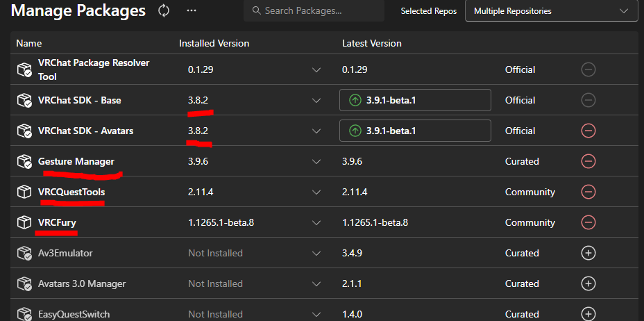
Task: Select the Av3Emulator package name
Action: [65, 253]
